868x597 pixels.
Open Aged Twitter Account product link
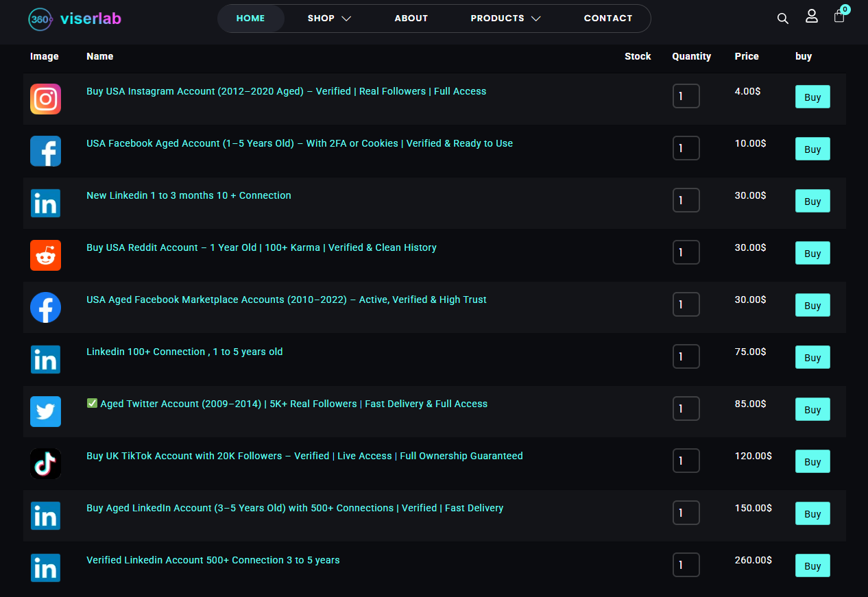(287, 404)
